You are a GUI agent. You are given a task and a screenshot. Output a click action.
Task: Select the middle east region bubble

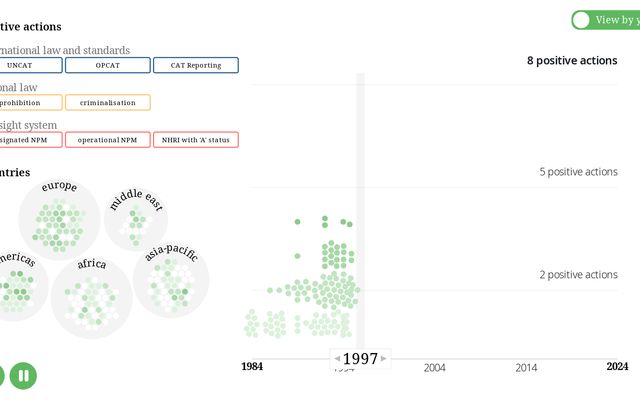[x=136, y=219]
